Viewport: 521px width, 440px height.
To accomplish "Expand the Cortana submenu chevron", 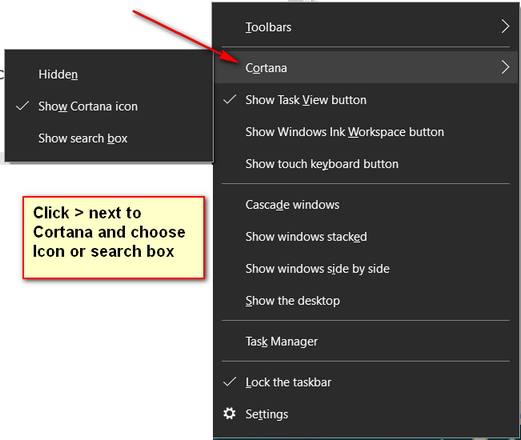I will tap(505, 67).
